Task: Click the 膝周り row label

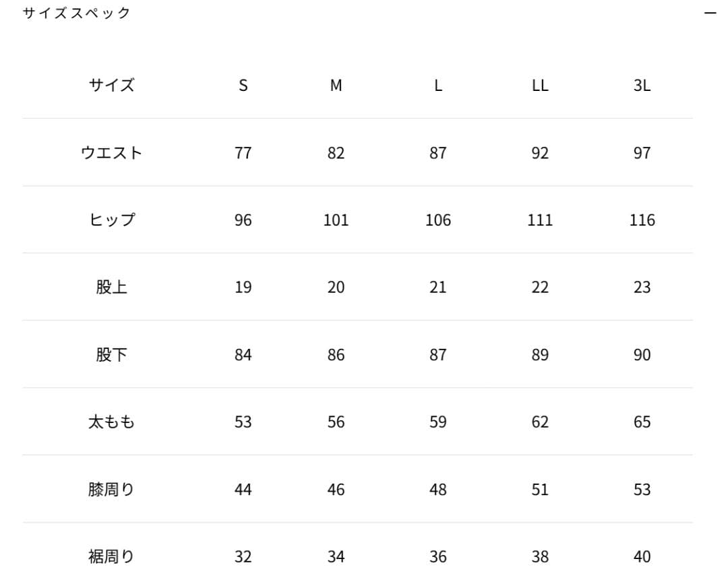Action: coord(112,490)
